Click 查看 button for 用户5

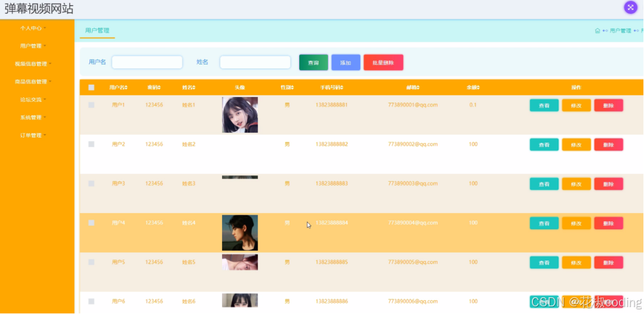[544, 262]
